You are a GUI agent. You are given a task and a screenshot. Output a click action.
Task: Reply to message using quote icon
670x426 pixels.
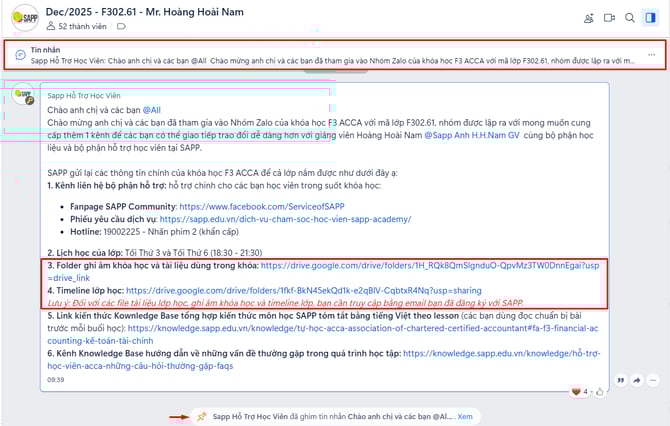click(x=620, y=381)
